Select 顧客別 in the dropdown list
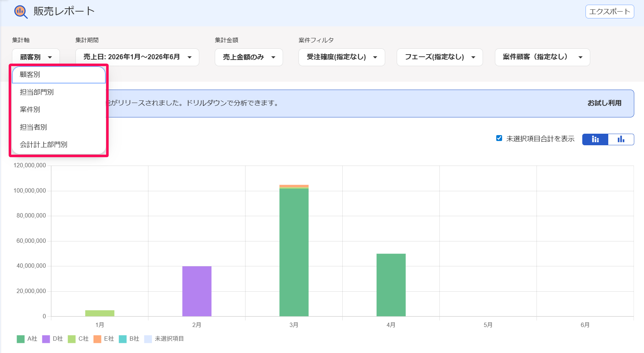Image resolution: width=644 pixels, height=353 pixels. (x=59, y=75)
